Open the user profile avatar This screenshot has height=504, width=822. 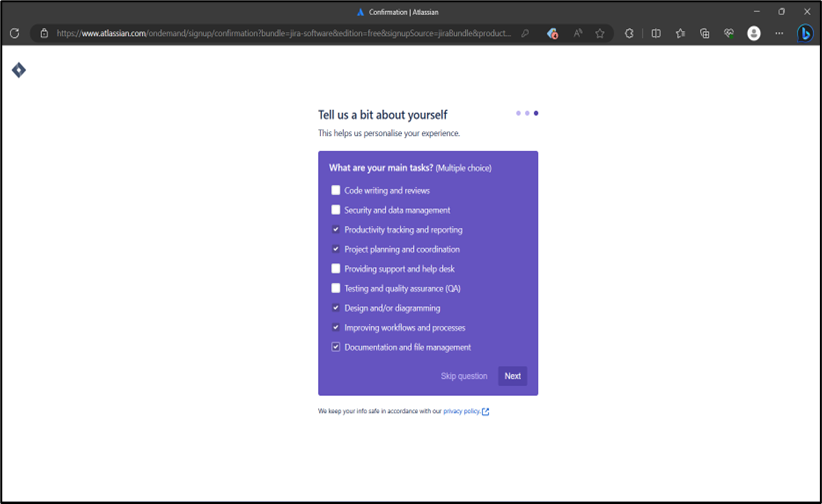(x=754, y=34)
